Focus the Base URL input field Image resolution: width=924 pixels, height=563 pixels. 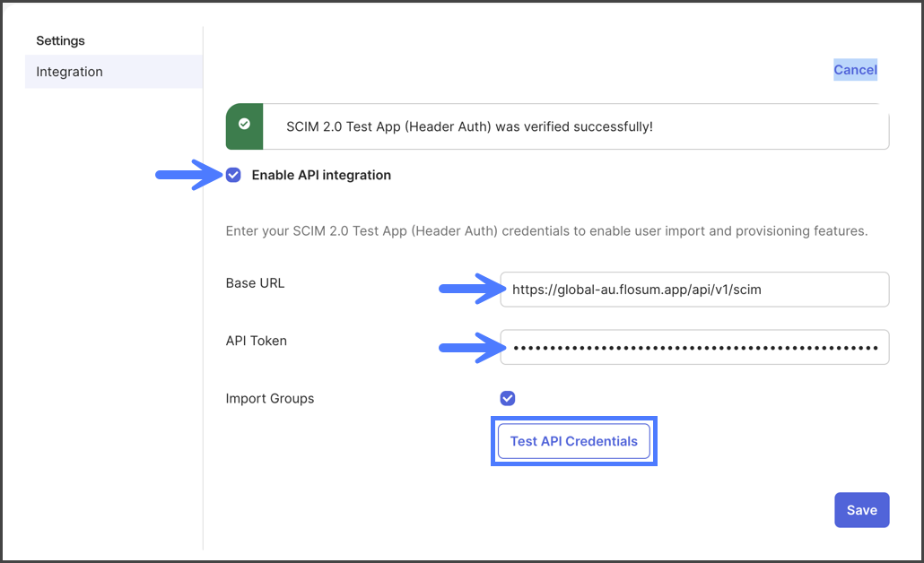tap(693, 290)
